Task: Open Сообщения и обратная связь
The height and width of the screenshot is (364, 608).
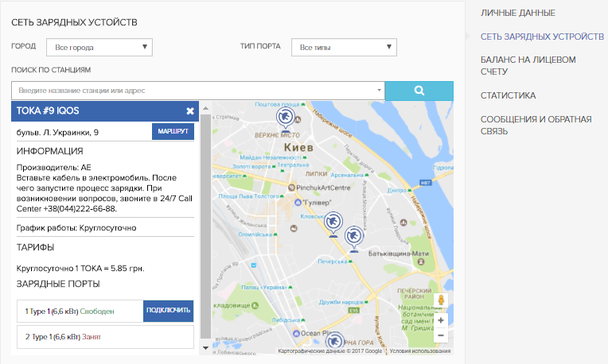Action: pyautogui.click(x=536, y=125)
